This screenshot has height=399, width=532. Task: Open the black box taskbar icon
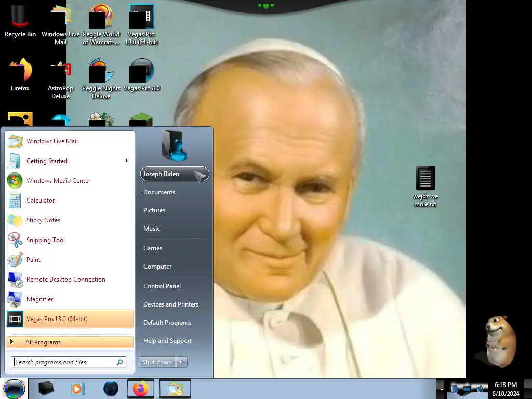point(46,389)
